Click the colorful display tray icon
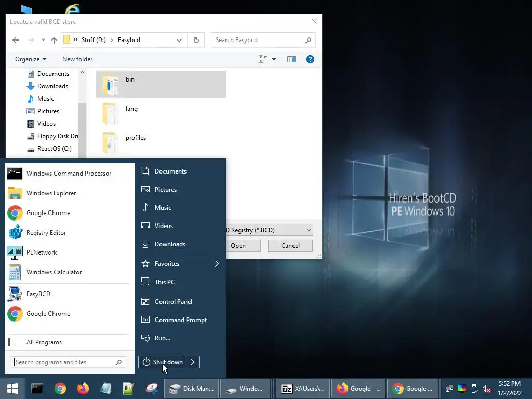Viewport: 532px width, 399px height. tap(462, 389)
